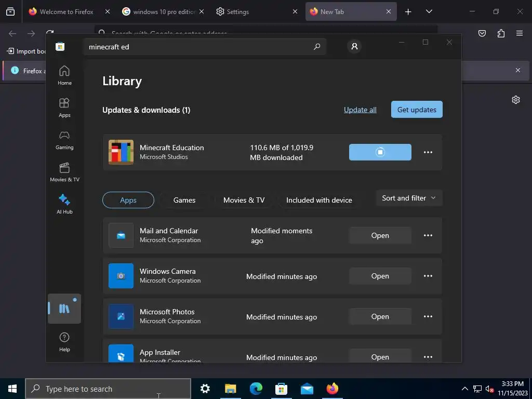Screen dimensions: 532x399
Task: Click the Windows Camera app icon
Action: (121, 276)
